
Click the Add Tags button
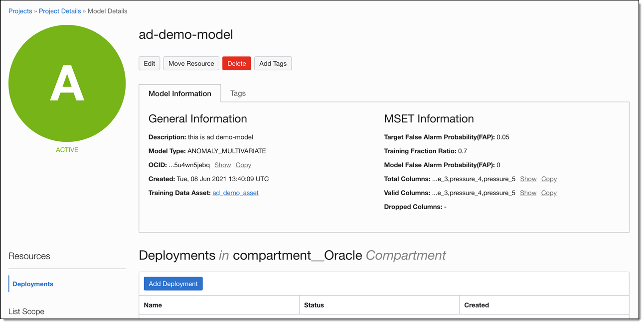tap(273, 63)
